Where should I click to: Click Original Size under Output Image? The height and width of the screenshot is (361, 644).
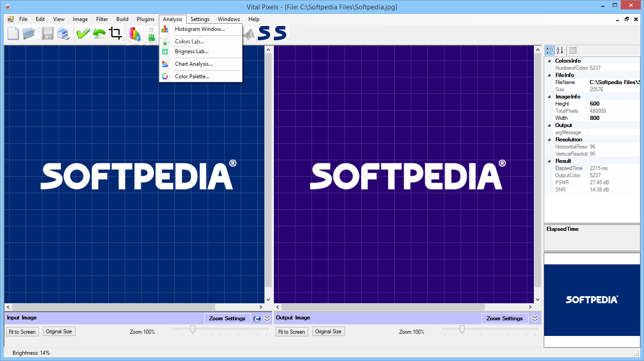[x=328, y=331]
